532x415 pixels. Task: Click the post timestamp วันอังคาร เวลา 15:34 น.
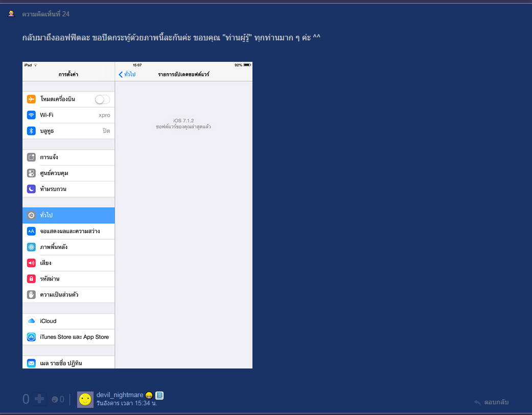(127, 403)
